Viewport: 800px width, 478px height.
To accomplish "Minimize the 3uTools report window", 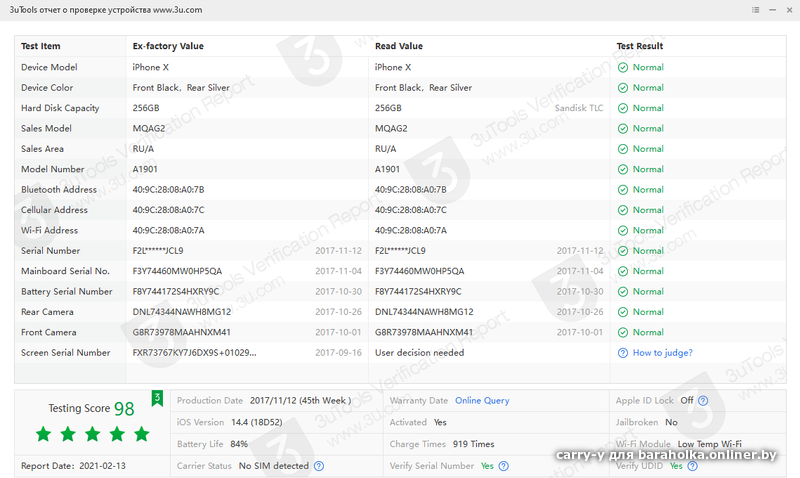I will click(x=772, y=10).
